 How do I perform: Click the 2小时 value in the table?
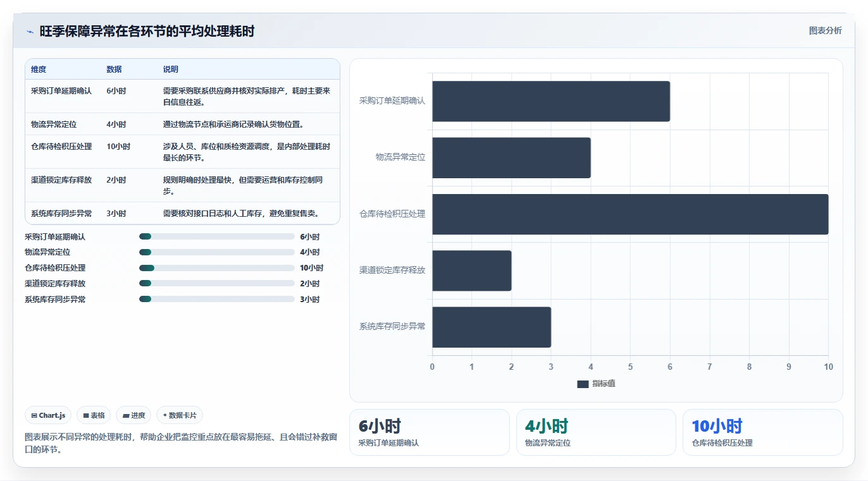[116, 180]
